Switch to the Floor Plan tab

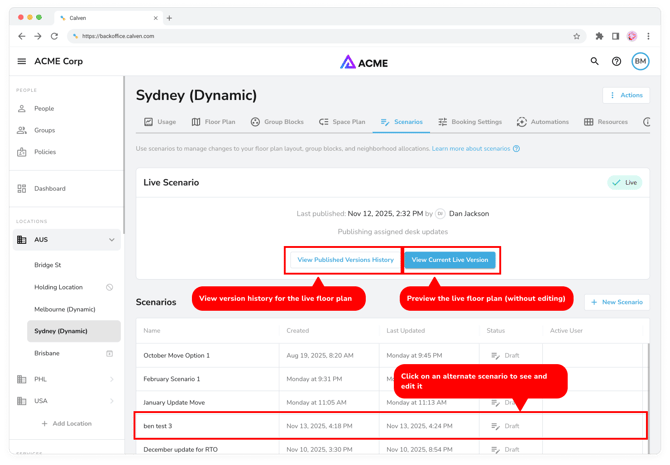click(x=213, y=122)
